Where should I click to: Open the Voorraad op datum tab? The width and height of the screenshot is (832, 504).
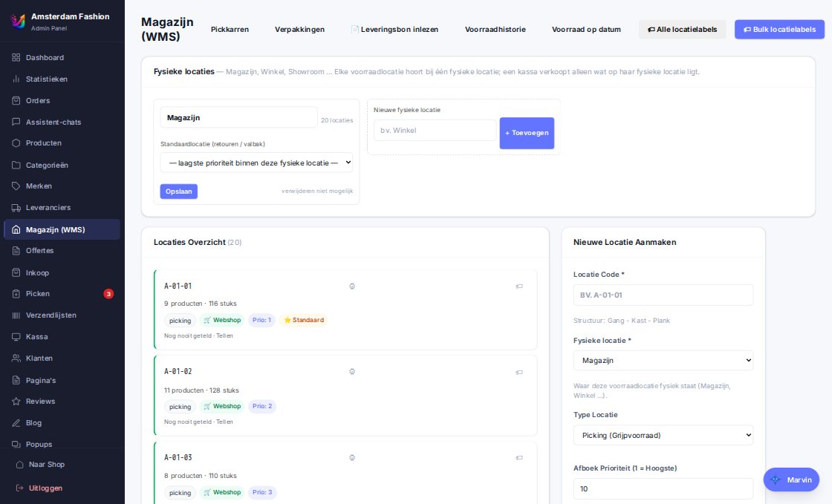point(586,30)
